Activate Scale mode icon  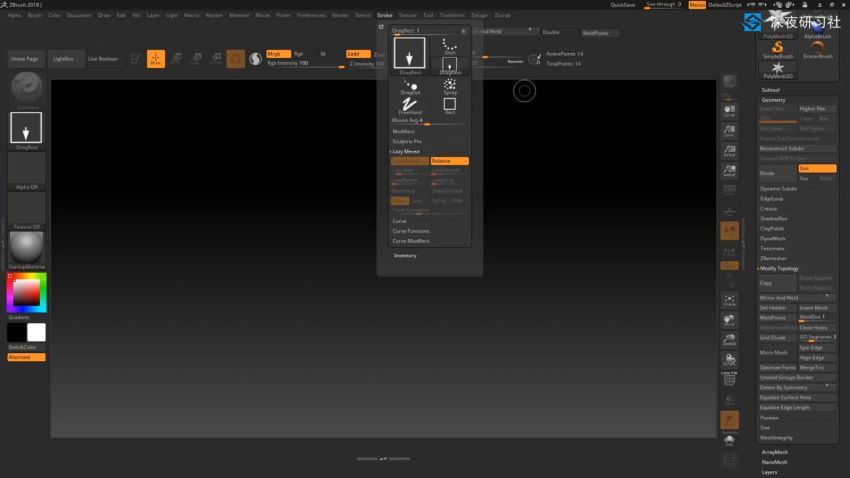196,59
